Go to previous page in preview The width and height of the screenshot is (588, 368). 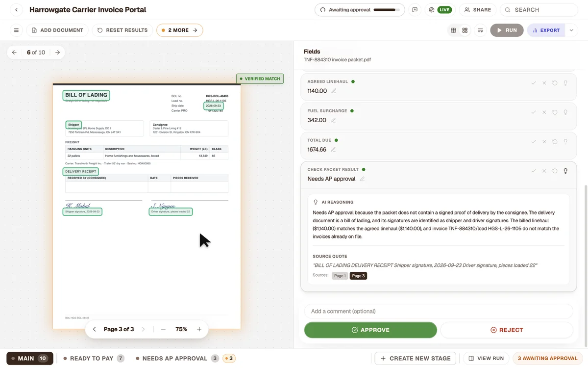click(x=95, y=329)
